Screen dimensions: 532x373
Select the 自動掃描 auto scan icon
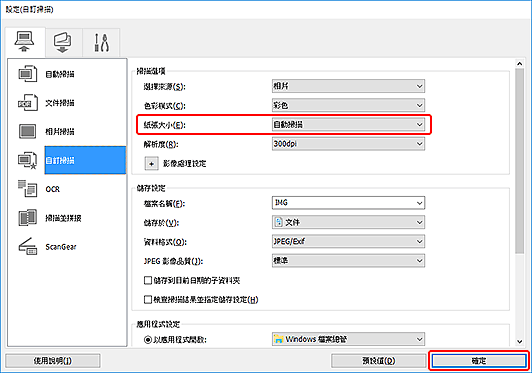pos(27,74)
